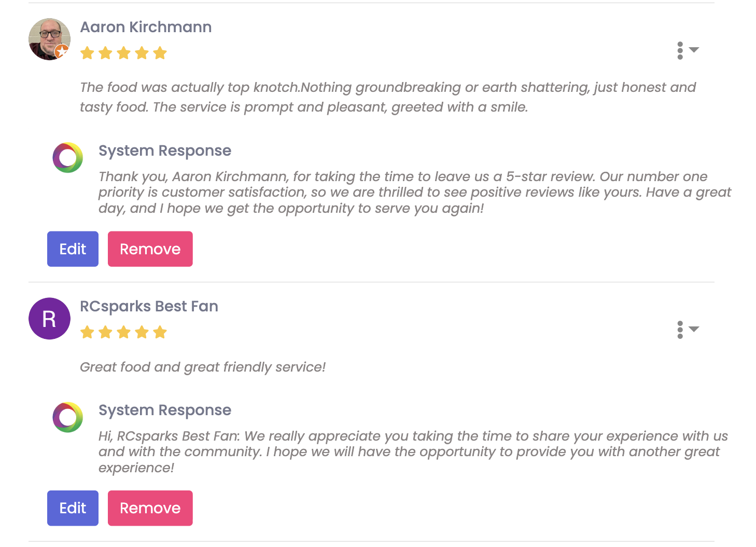The width and height of the screenshot is (756, 547).
Task: Open the three-dot menu on Aaron's review
Action: click(680, 50)
